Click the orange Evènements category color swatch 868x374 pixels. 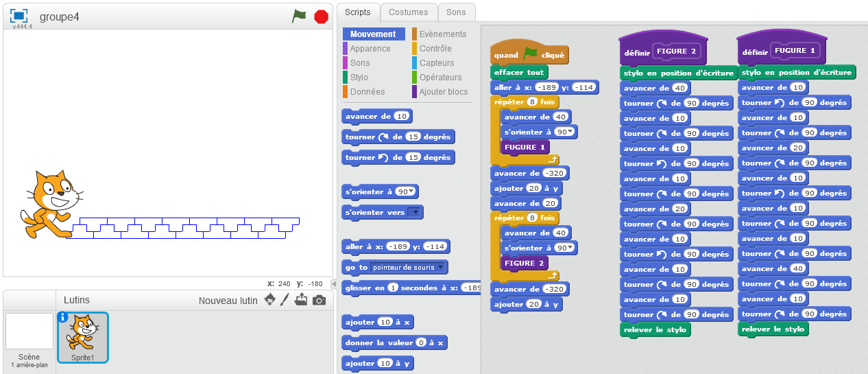pyautogui.click(x=414, y=34)
